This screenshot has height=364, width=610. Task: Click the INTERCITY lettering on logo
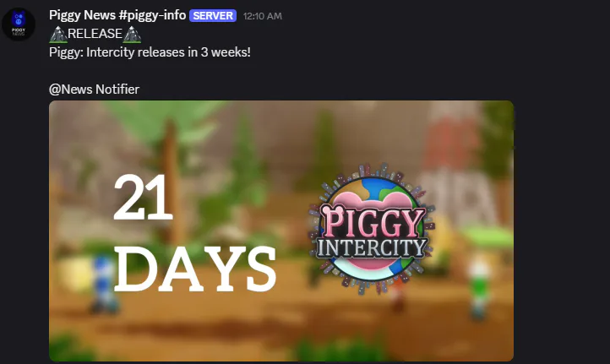(x=372, y=247)
